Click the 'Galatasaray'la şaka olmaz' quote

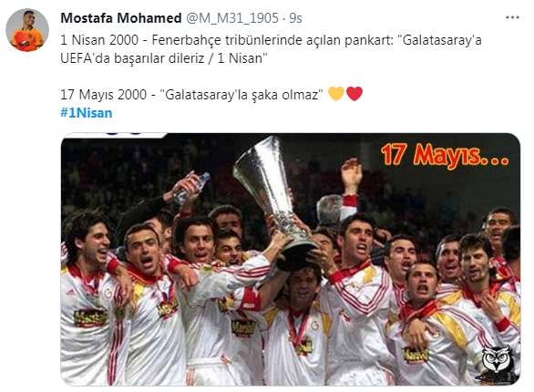241,94
